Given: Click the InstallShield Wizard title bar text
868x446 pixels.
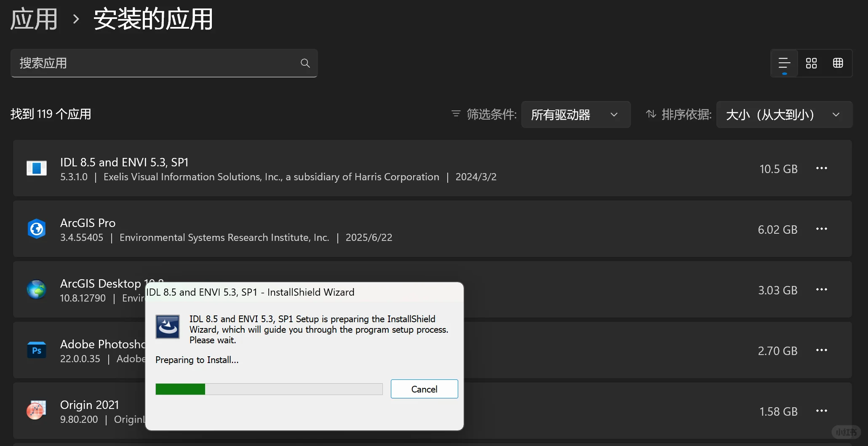Looking at the screenshot, I should tap(250, 292).
